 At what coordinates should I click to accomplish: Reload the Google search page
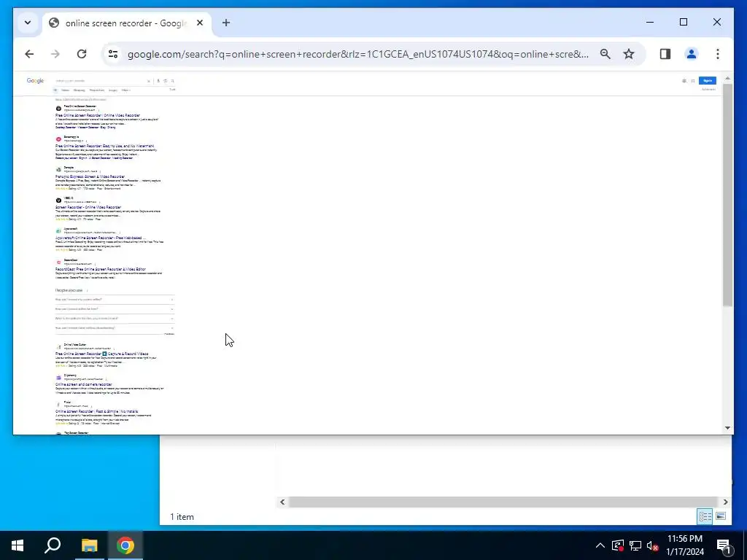(x=82, y=54)
